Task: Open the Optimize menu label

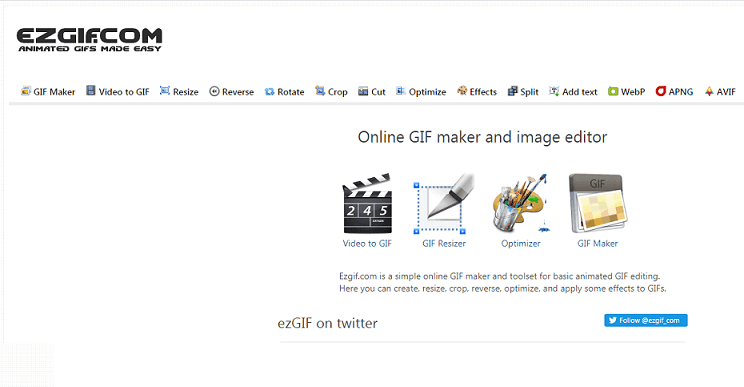Action: (x=427, y=92)
